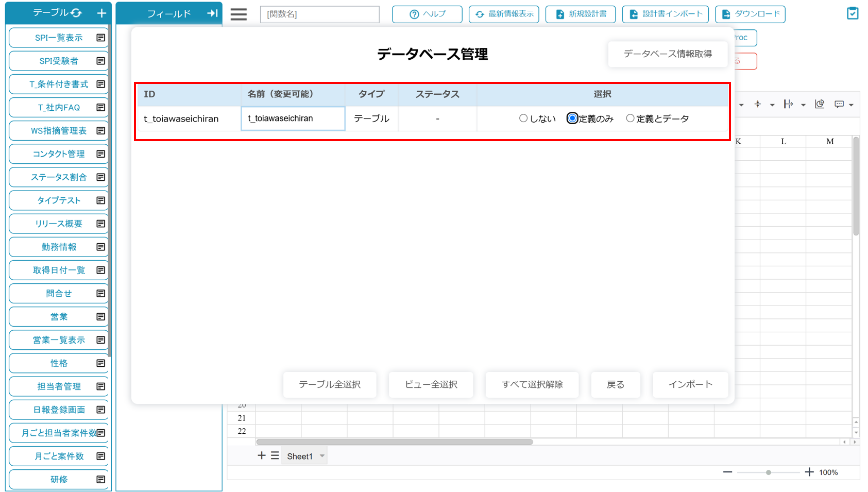
Task: Select the しない radio option
Action: 523,118
